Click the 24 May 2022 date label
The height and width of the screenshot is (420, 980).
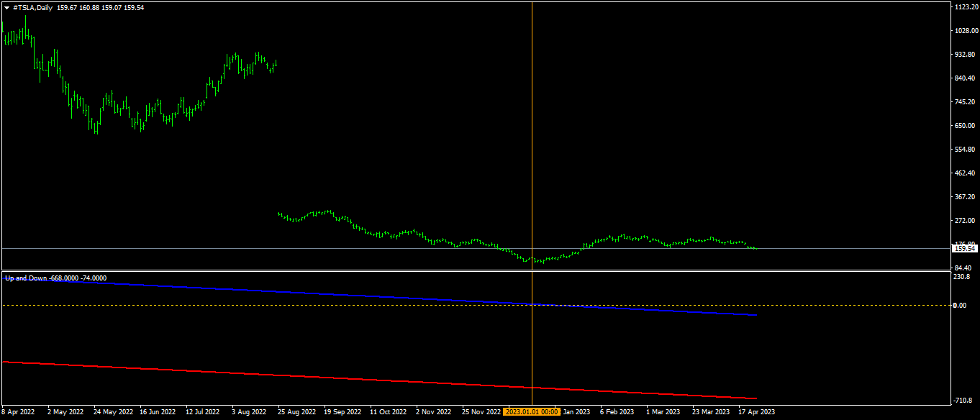[x=113, y=412]
